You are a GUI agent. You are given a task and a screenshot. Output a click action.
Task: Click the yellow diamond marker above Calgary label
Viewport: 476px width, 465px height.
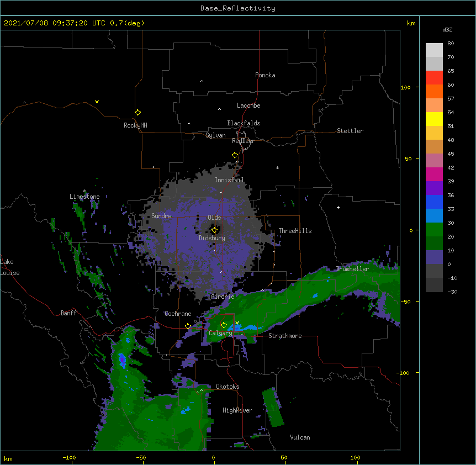click(x=224, y=325)
